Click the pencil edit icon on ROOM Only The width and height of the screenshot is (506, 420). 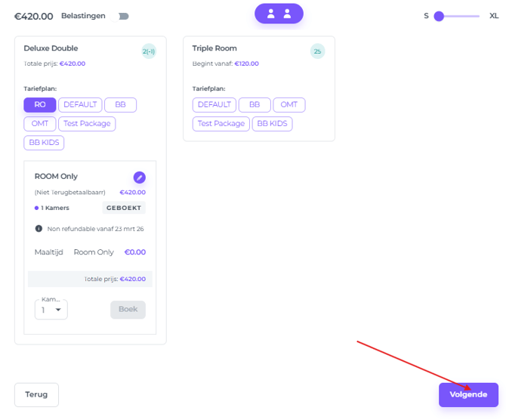pos(139,178)
